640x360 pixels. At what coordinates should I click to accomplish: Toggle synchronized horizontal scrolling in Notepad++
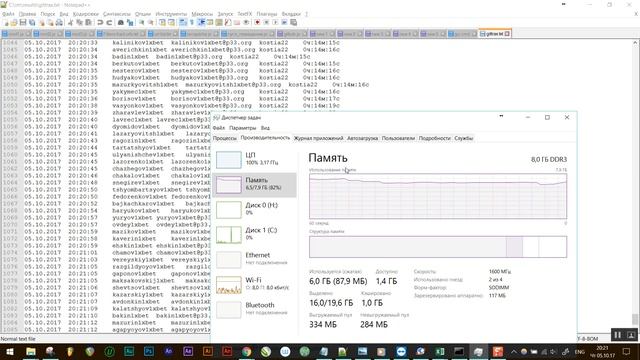(x=171, y=22)
